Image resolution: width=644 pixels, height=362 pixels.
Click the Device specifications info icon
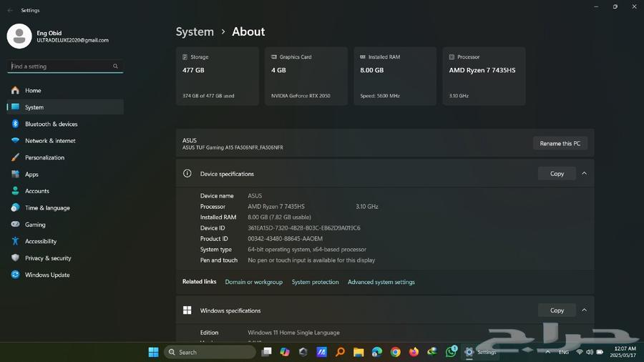[187, 174]
